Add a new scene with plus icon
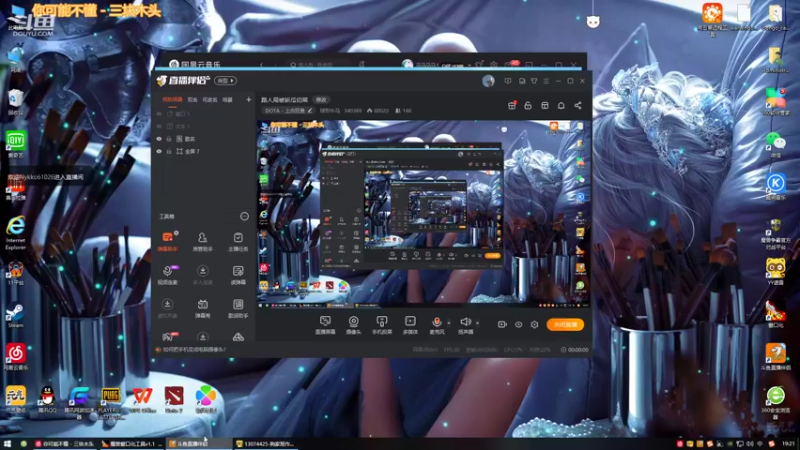800x450 pixels. coord(248,99)
